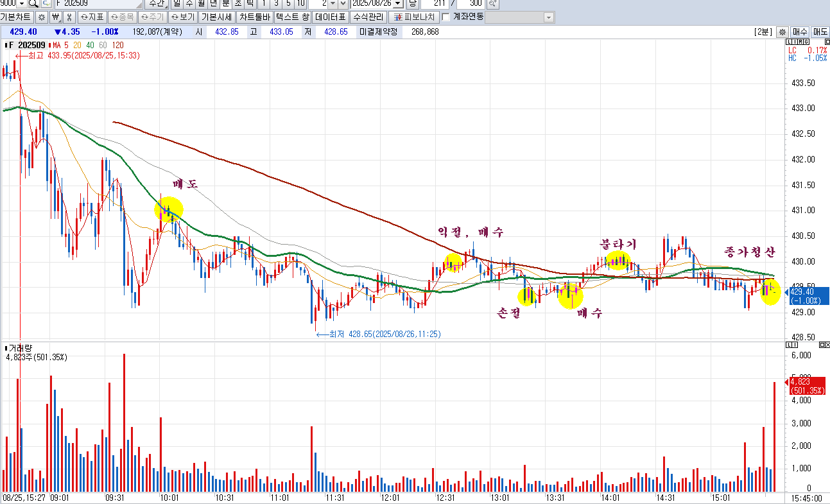Screen dimensions: 830x504
Task: Open the 데이터표 toolbar item
Action: [x=331, y=17]
